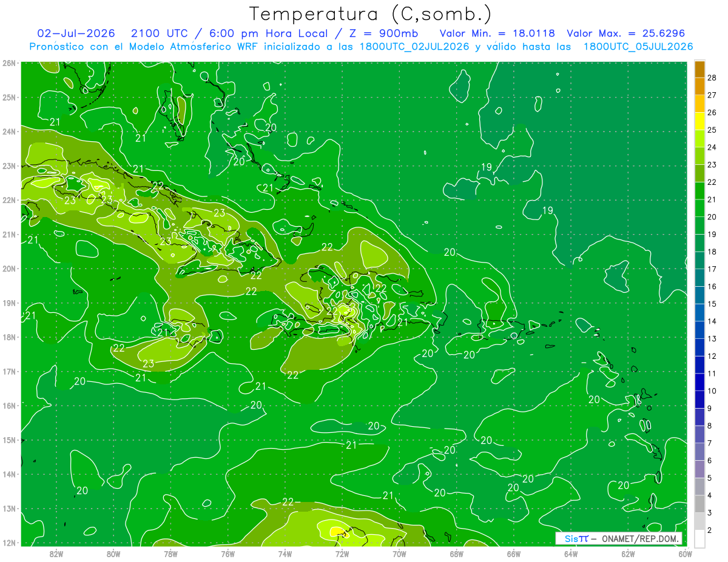Click the colorbar label "28"
This screenshot has height=562, width=728.
[x=713, y=77]
